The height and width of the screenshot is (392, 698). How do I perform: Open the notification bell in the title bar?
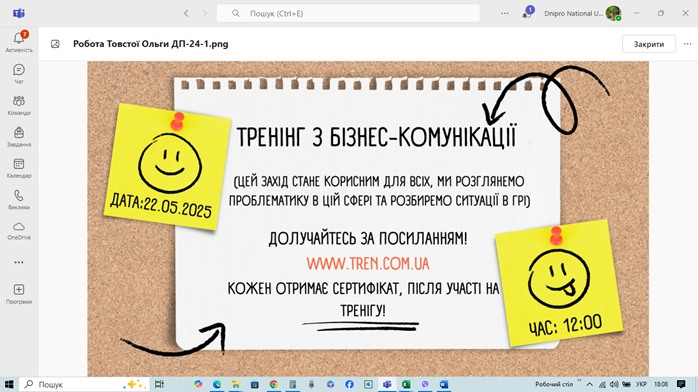(x=527, y=13)
